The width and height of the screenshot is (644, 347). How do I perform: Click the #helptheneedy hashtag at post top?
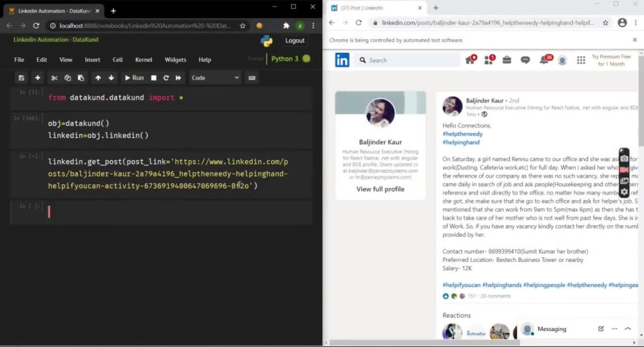[462, 134]
